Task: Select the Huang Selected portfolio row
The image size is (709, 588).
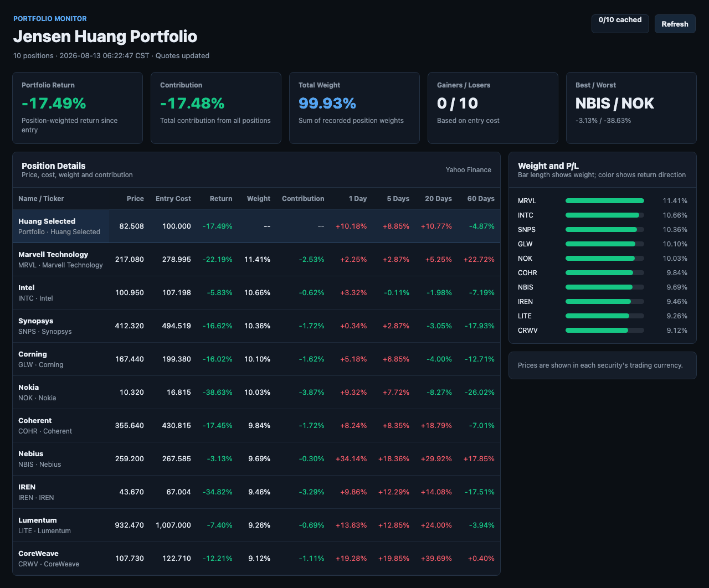Action: click(256, 226)
